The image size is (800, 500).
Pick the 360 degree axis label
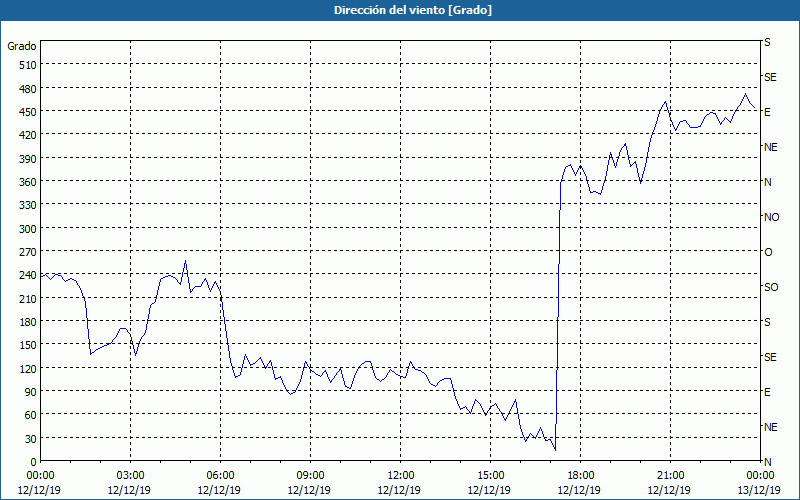coord(28,182)
